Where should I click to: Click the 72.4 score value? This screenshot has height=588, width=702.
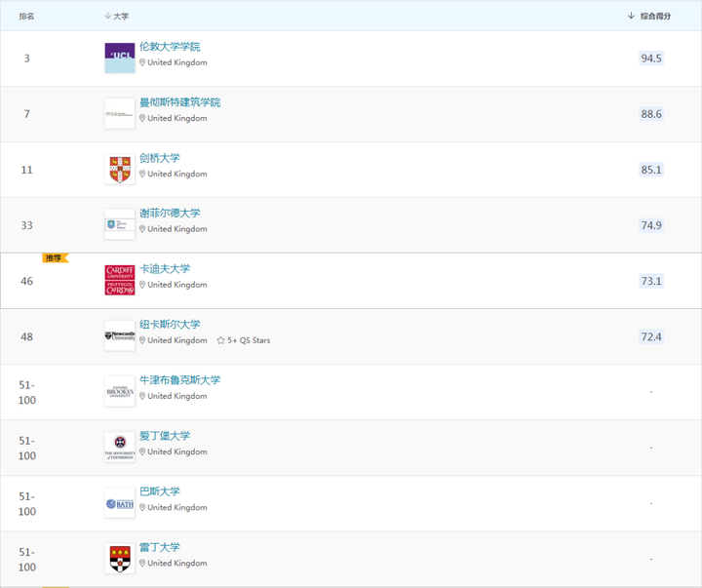pos(651,336)
